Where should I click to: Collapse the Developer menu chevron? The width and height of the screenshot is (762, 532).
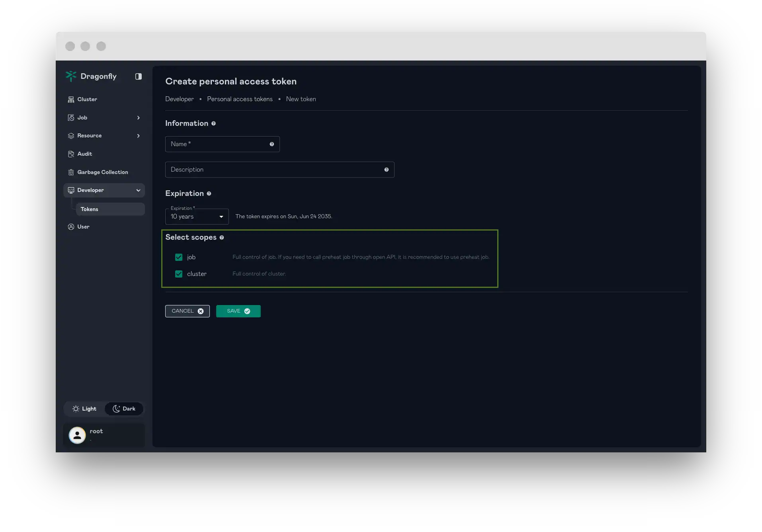138,190
